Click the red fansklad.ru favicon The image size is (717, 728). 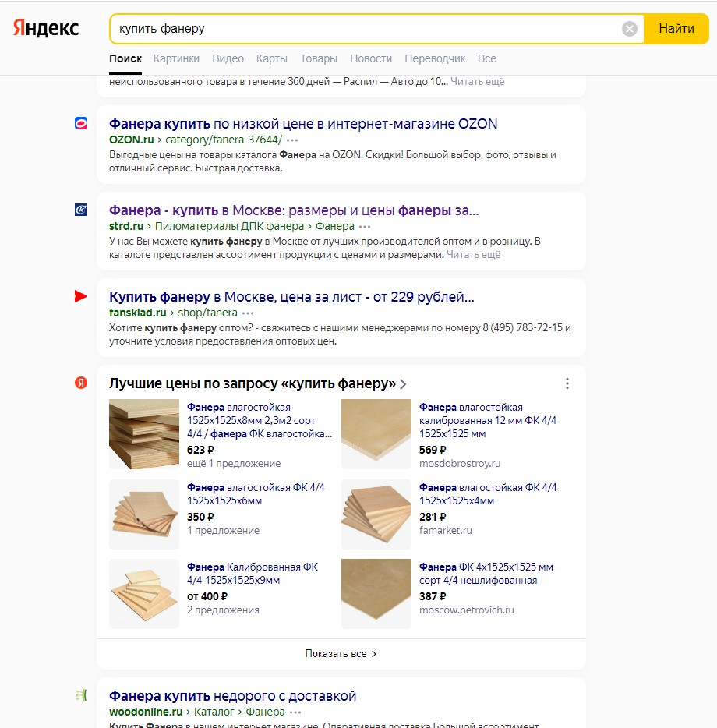click(x=81, y=296)
